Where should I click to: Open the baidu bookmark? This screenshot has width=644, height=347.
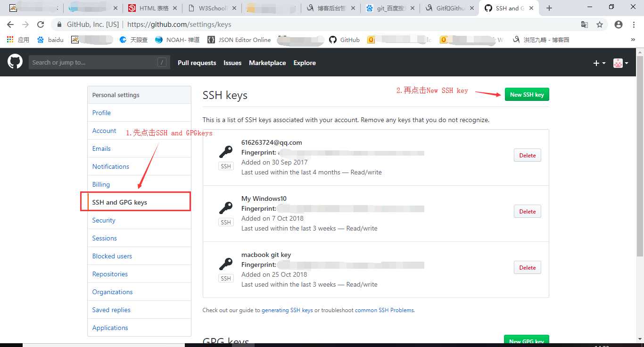(x=50, y=40)
